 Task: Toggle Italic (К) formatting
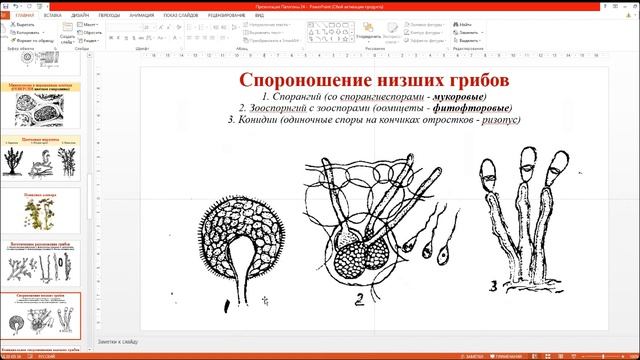pyautogui.click(x=118, y=38)
